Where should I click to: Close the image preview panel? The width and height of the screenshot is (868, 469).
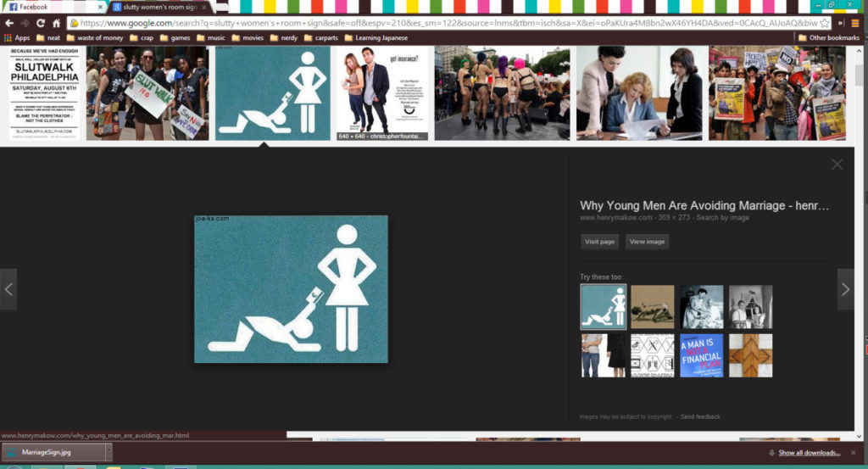click(x=837, y=165)
